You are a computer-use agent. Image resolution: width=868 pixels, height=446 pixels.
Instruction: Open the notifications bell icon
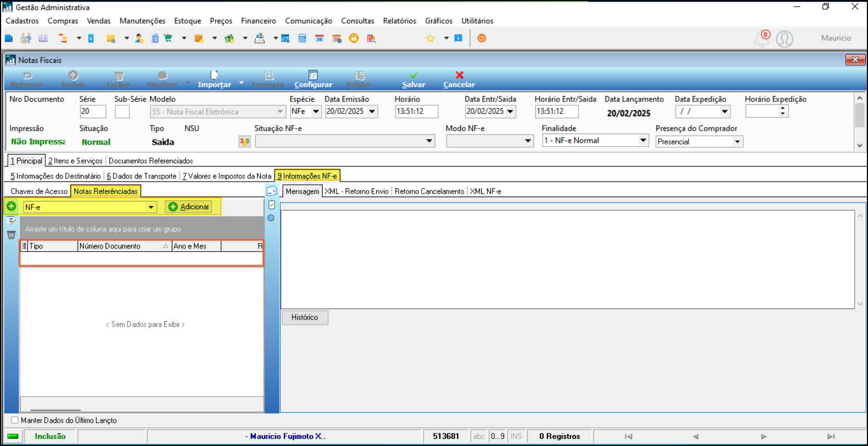tap(762, 38)
